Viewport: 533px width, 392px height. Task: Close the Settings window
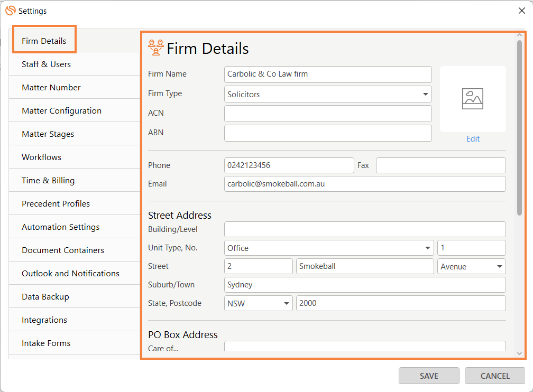[x=522, y=11]
